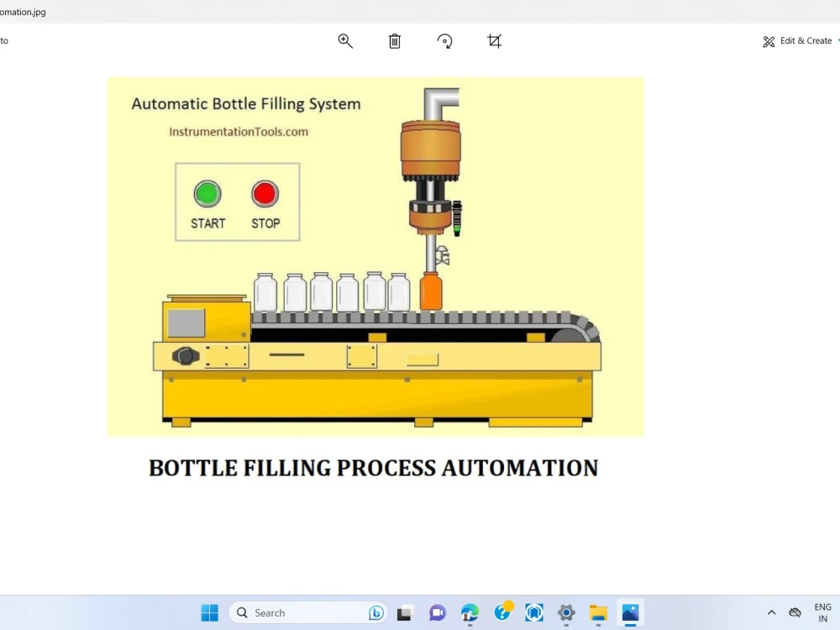The image size is (840, 630).
Task: Click inside the taskbar Search box
Action: [x=286, y=612]
